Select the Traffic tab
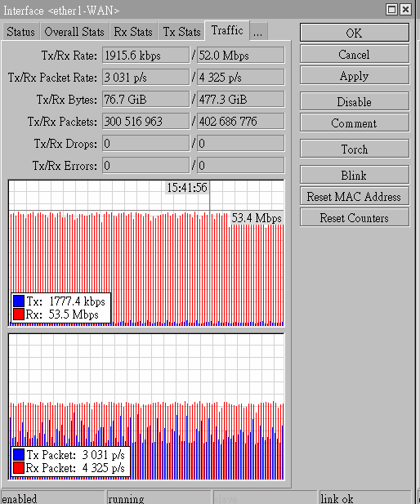Screen dimensions: 420x504 point(227,30)
